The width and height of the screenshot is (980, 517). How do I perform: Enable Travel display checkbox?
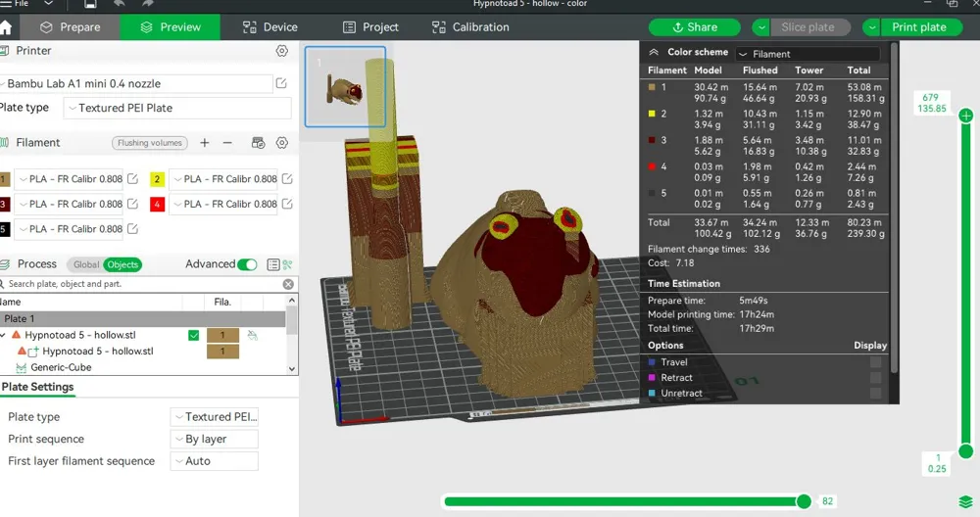875,362
